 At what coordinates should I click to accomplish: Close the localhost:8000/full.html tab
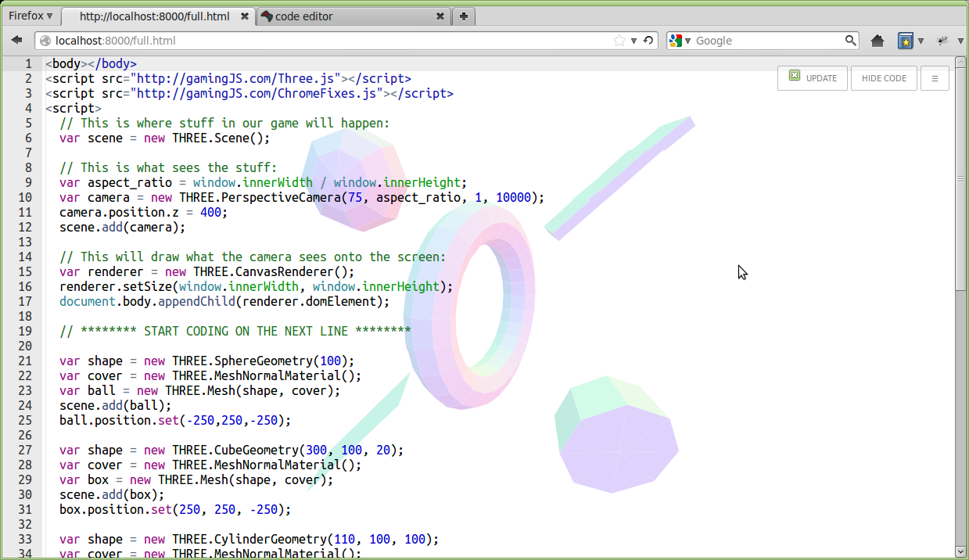pos(246,16)
